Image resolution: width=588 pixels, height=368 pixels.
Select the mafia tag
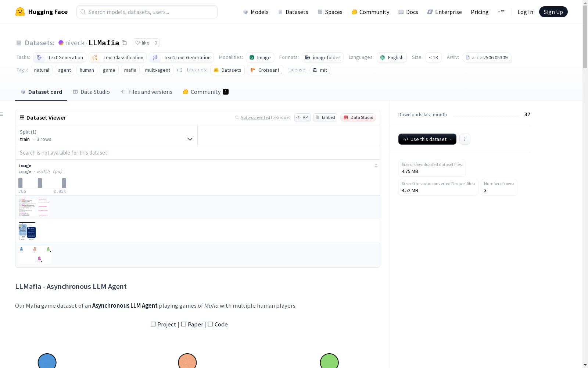130,70
